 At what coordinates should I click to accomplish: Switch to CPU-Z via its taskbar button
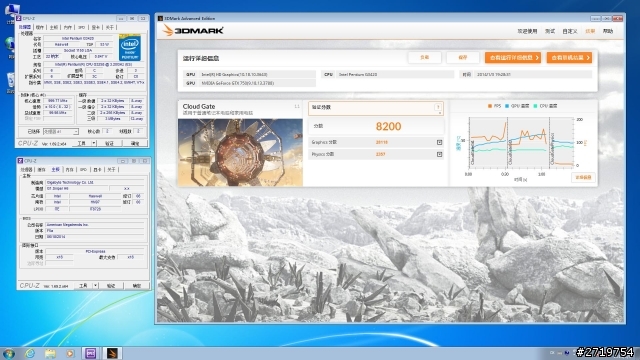pos(91,353)
